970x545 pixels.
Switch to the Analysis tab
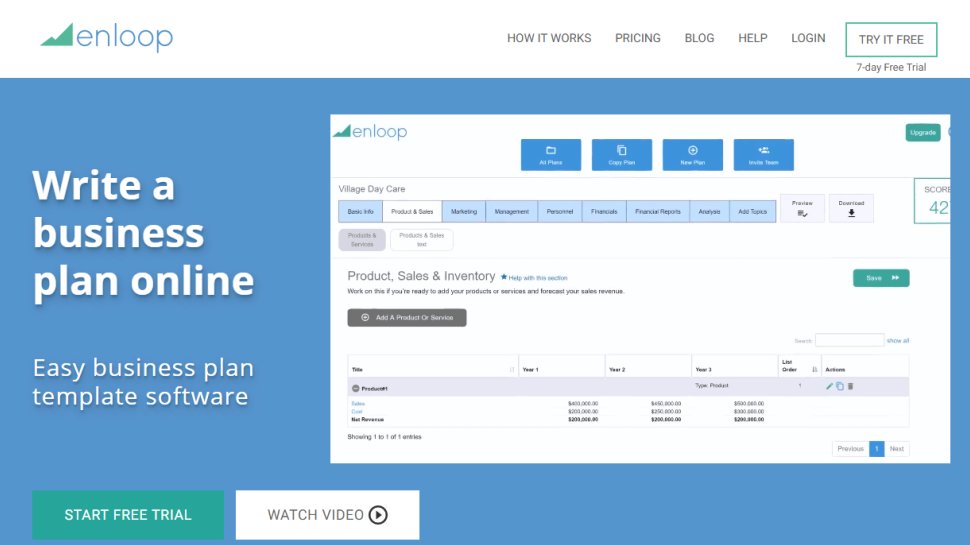pos(710,212)
